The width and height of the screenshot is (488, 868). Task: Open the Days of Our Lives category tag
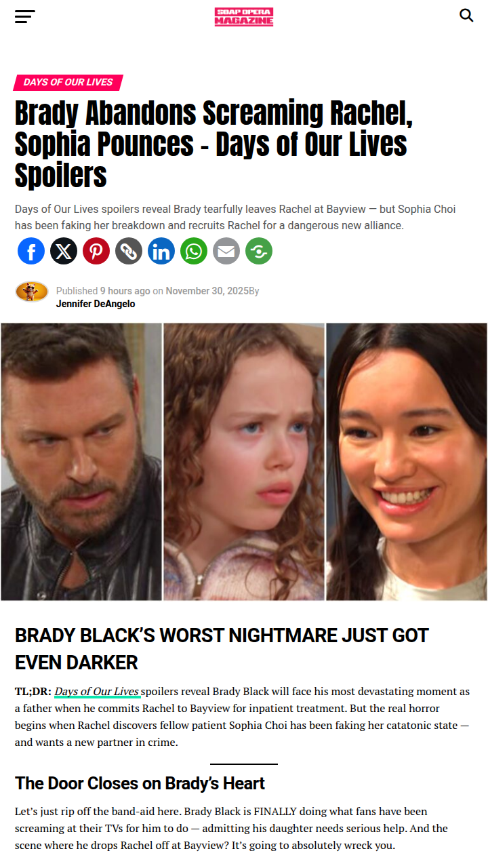point(68,82)
